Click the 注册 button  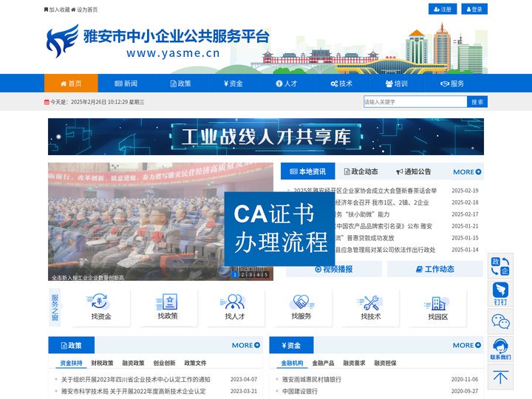point(443,9)
